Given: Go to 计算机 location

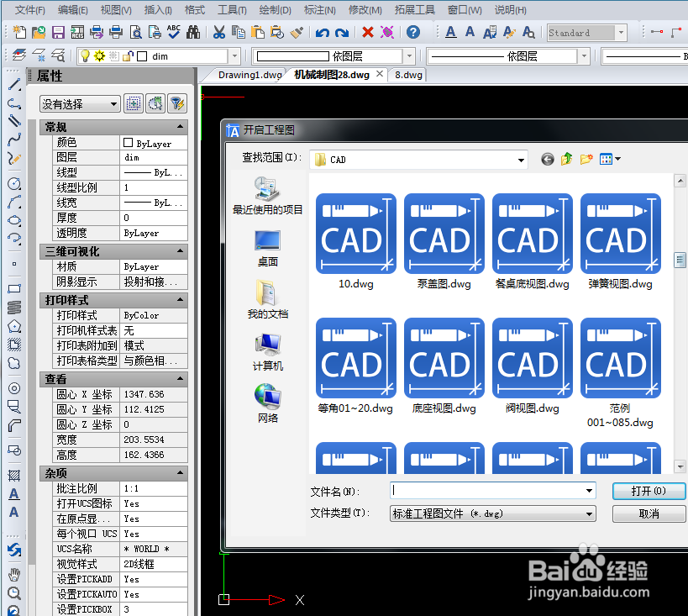Looking at the screenshot, I should click(267, 352).
